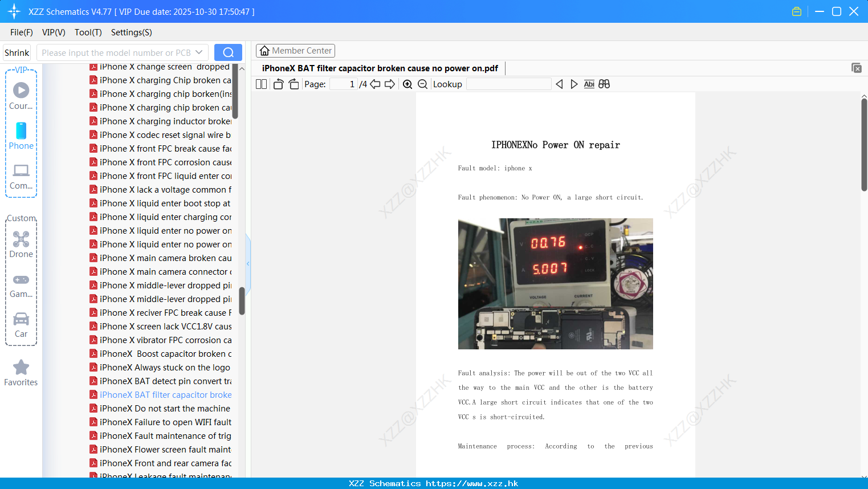Select highlighted iPhoneX BAT filter capacitor file

pyautogui.click(x=160, y=395)
